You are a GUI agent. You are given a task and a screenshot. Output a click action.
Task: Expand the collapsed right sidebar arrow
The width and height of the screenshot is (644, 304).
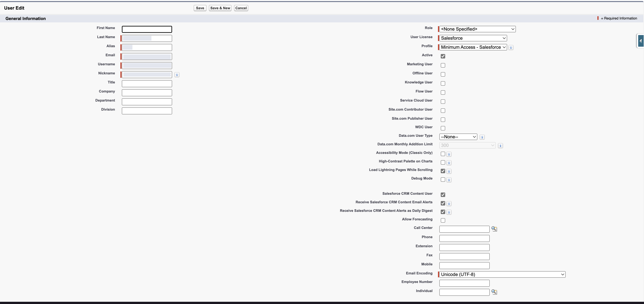pyautogui.click(x=641, y=41)
